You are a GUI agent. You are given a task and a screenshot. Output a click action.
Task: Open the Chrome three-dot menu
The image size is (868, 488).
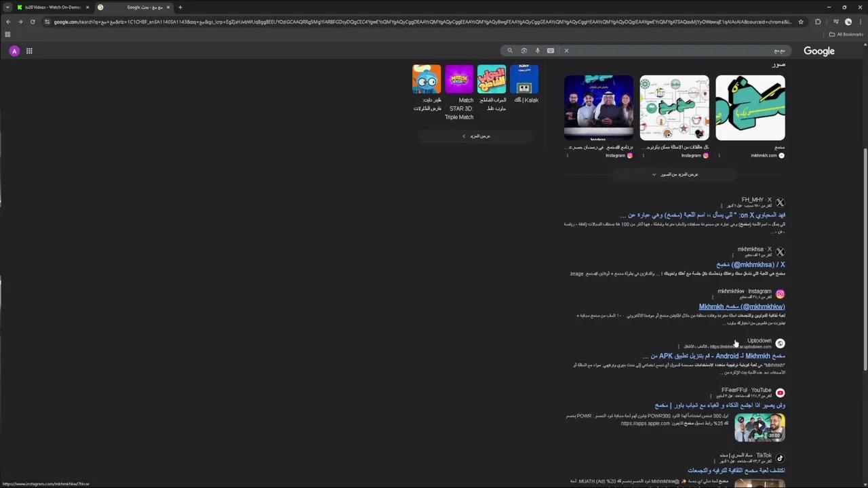(861, 22)
